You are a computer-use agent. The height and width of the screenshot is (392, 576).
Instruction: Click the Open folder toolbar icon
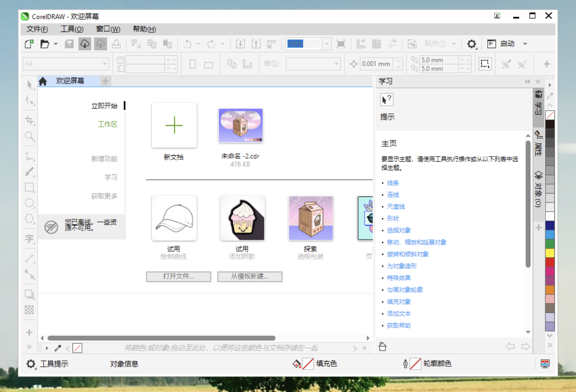point(45,44)
